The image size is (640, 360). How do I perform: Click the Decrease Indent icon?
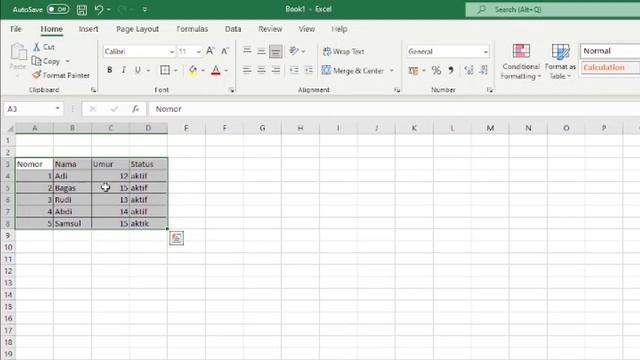(294, 70)
